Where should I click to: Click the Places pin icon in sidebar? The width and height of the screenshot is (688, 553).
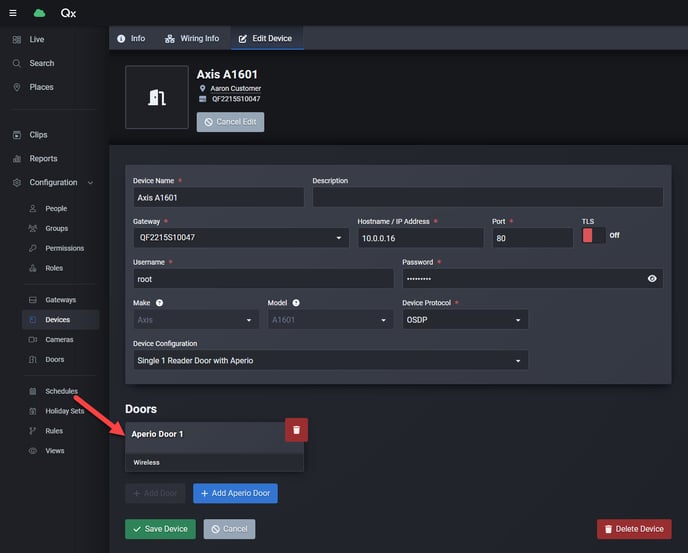[17, 87]
